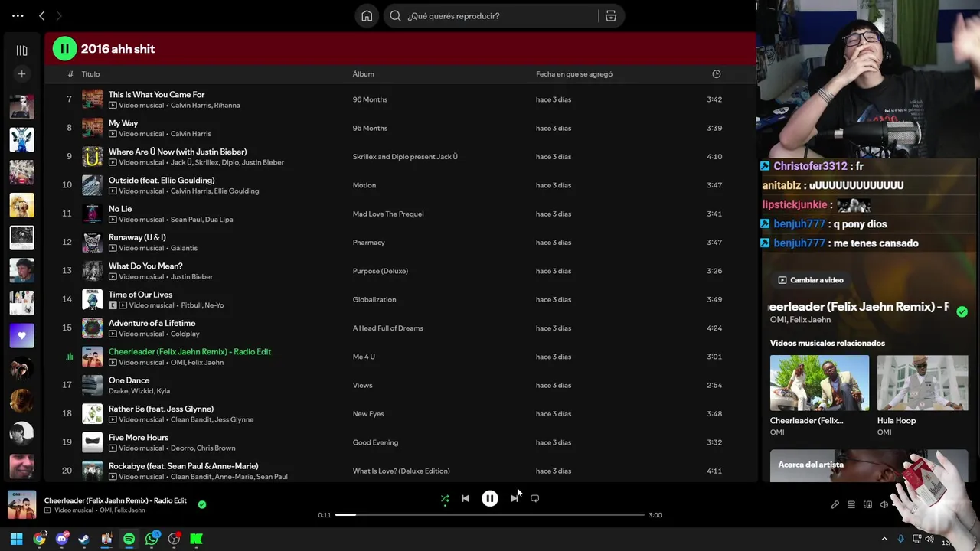This screenshot has width=980, height=551.
Task: Open the Cheerleader related video thumbnail
Action: pyautogui.click(x=819, y=383)
